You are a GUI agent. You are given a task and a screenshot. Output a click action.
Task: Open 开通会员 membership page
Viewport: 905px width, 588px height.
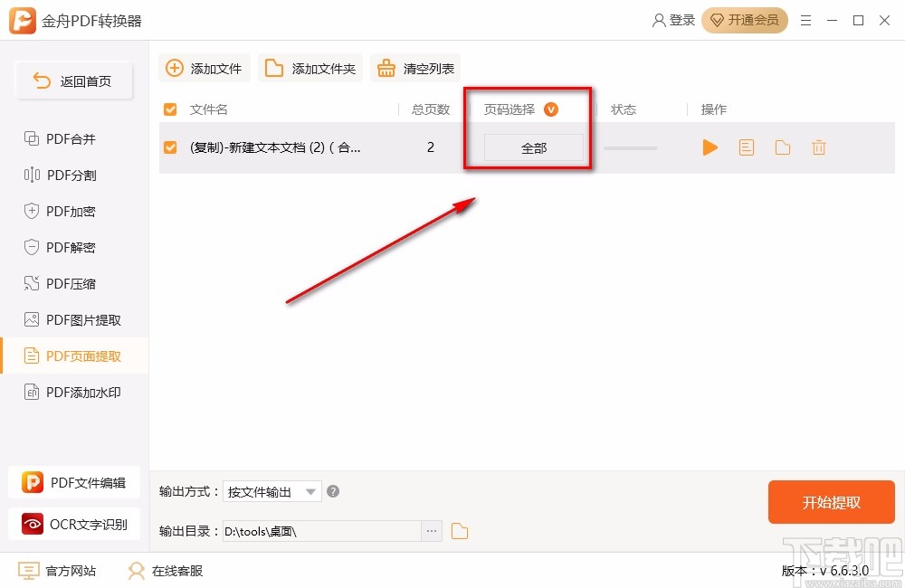tap(745, 19)
